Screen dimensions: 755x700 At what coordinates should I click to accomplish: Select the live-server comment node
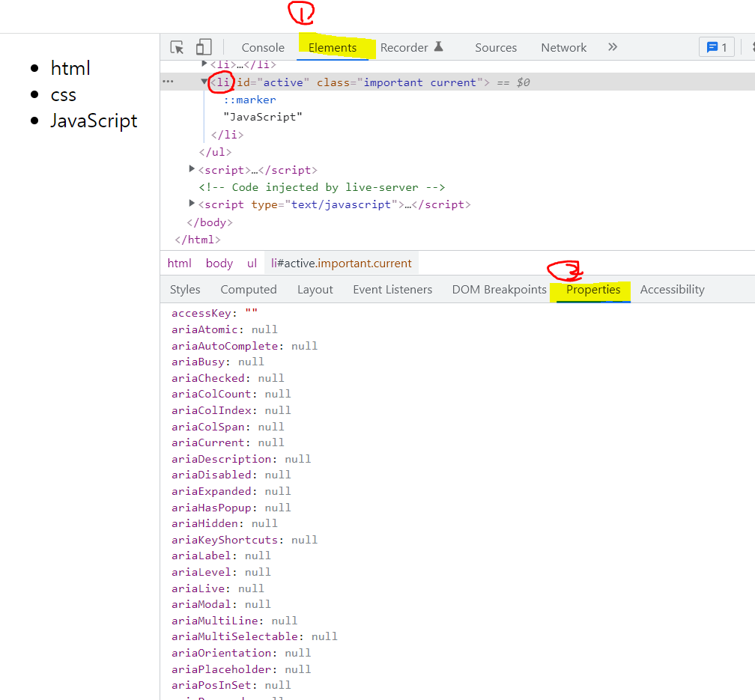point(321,187)
